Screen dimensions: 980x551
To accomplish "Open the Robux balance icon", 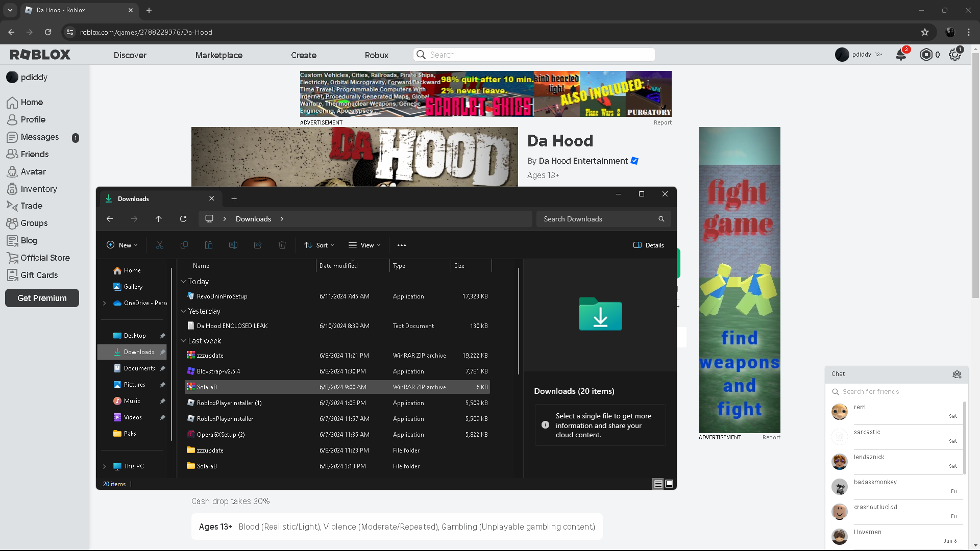I will click(926, 55).
